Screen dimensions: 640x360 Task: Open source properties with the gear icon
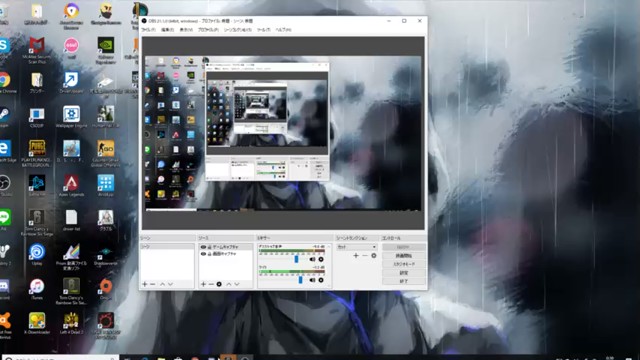[219, 284]
